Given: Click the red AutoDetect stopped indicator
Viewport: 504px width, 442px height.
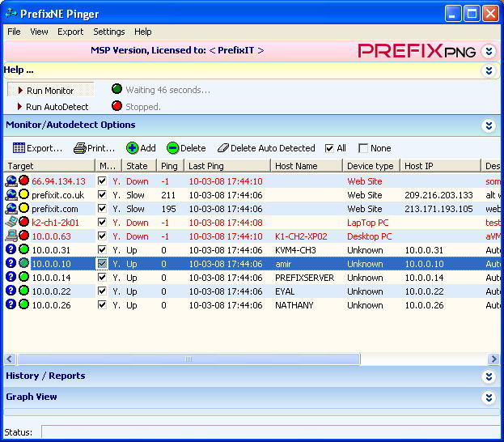Looking at the screenshot, I should pos(116,105).
